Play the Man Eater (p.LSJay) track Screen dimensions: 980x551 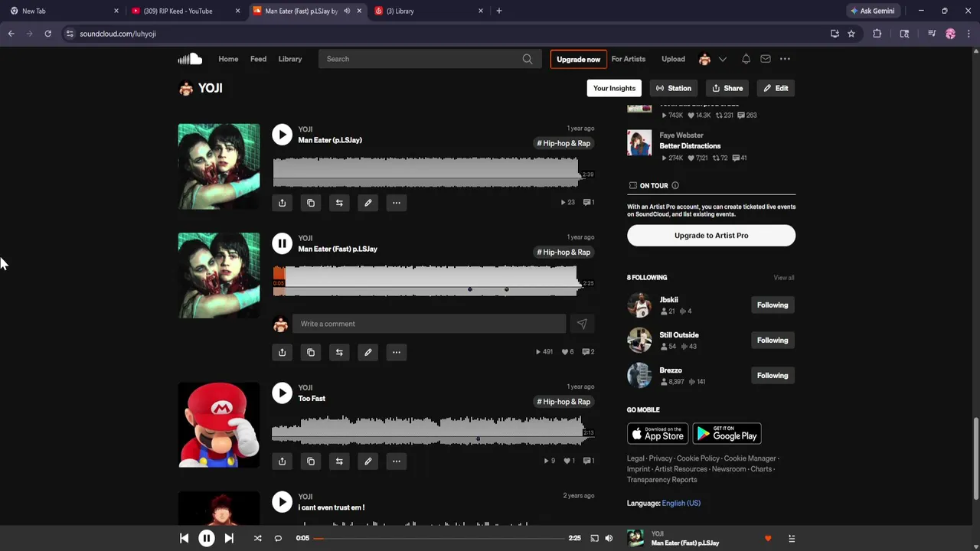pos(282,135)
